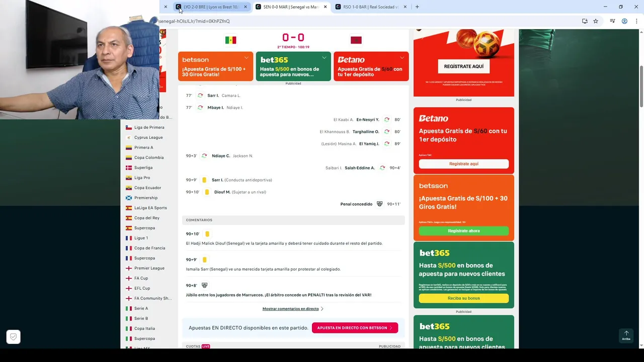Click the COMENTARIOS section header

[293, 220]
